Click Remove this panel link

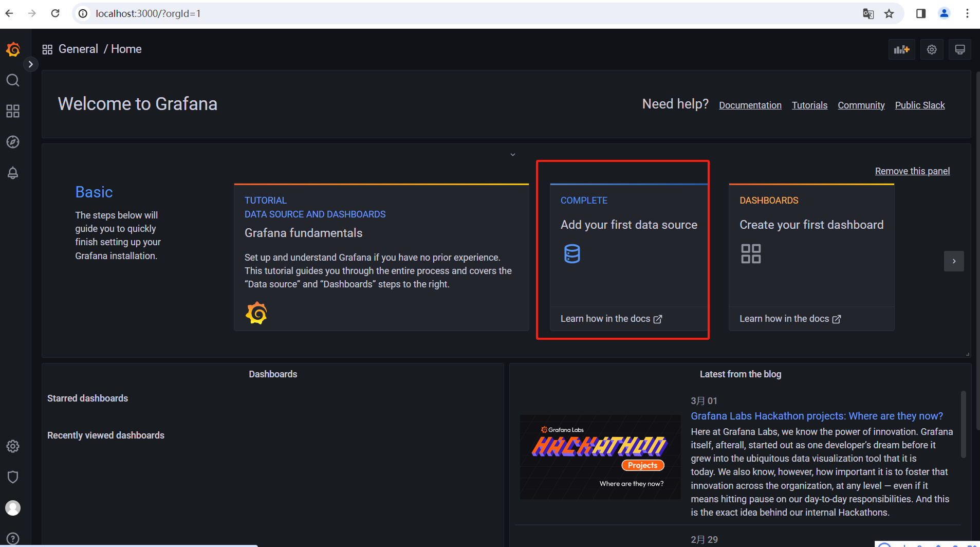click(912, 171)
